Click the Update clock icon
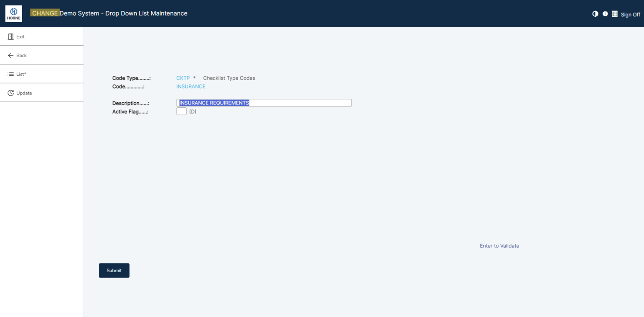Image resolution: width=644 pixels, height=317 pixels. pos(10,92)
